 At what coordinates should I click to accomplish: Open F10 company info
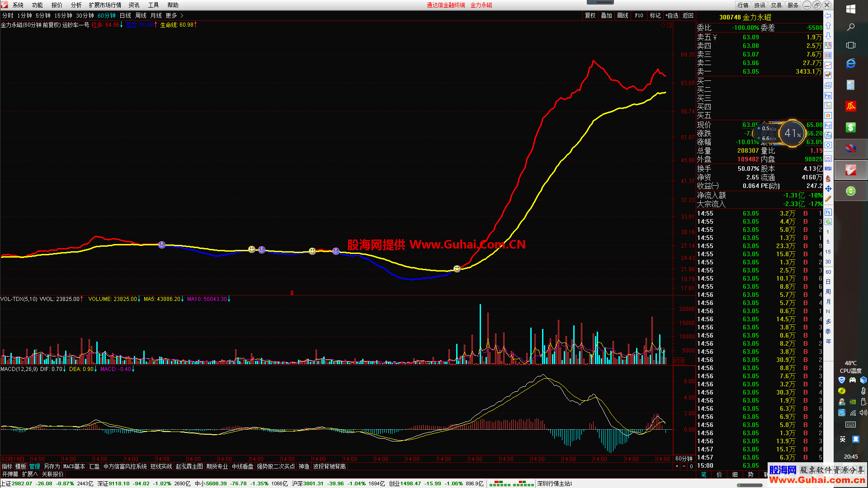point(639,15)
